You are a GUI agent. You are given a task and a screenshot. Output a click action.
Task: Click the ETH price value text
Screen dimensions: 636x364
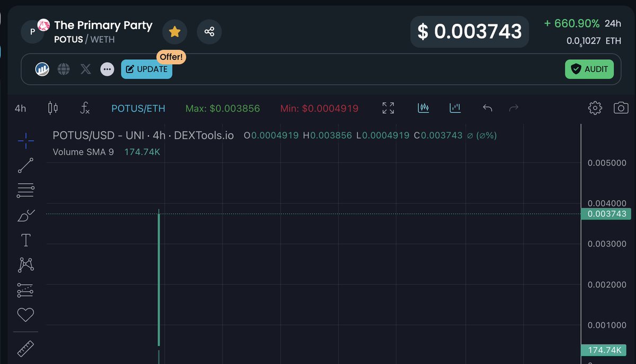pos(594,41)
